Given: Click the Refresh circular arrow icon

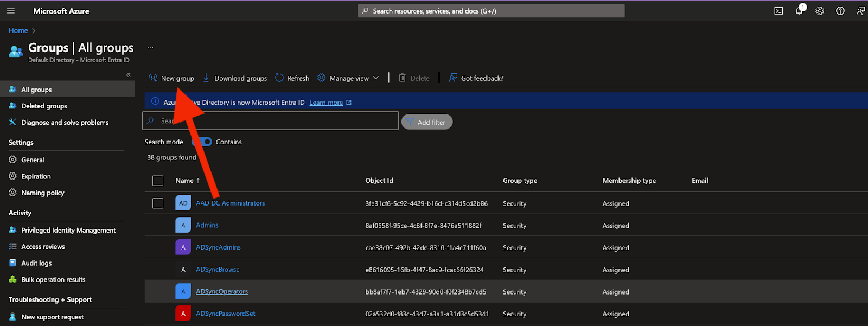Looking at the screenshot, I should pyautogui.click(x=279, y=78).
